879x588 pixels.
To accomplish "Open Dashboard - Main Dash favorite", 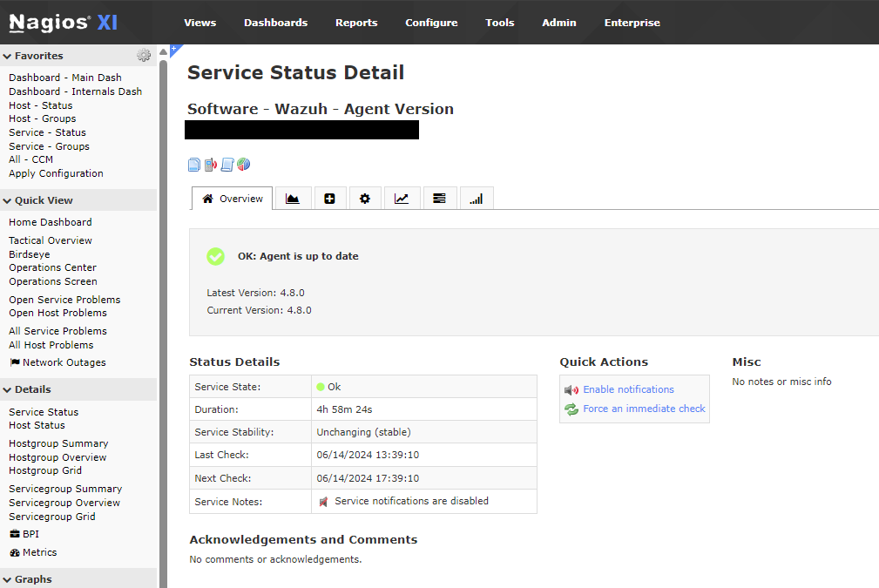I will pyautogui.click(x=65, y=78).
